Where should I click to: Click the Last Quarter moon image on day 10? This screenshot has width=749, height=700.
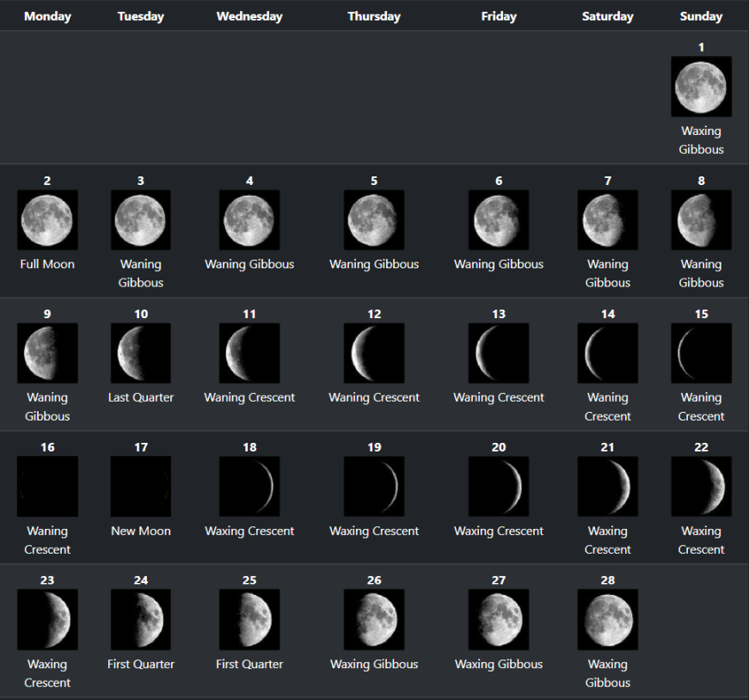[140, 353]
